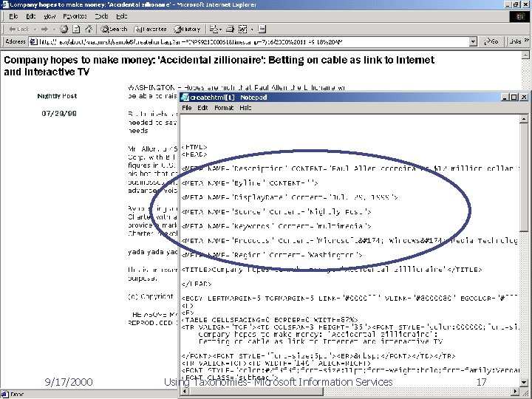Viewport: 532px width, 399px height.
Task: Click the Notepad horizontal scrollbar left arrow
Action: point(184,391)
